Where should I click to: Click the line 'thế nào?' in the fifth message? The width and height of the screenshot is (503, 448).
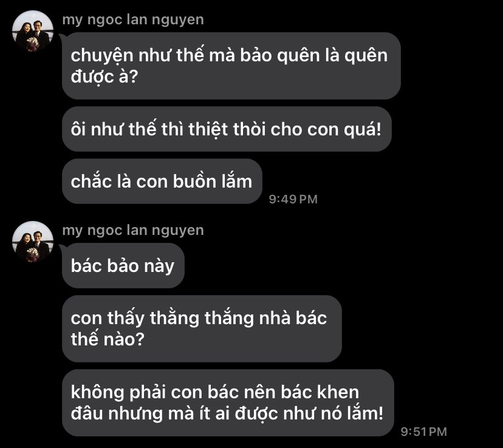point(108,339)
